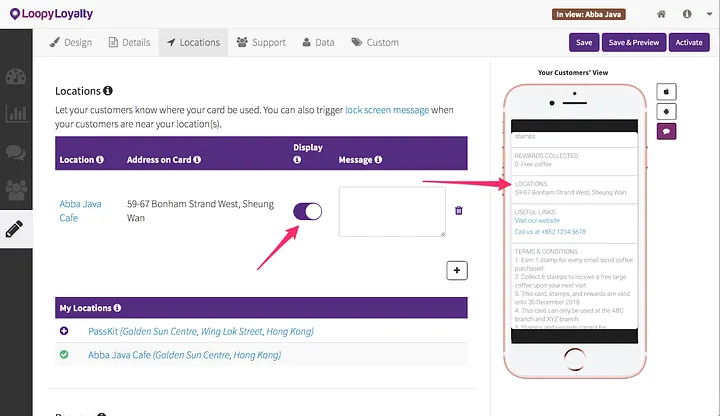Click TERMS & CONDITIONS text in preview
Viewport: 720px width, 416px height.
tap(546, 251)
